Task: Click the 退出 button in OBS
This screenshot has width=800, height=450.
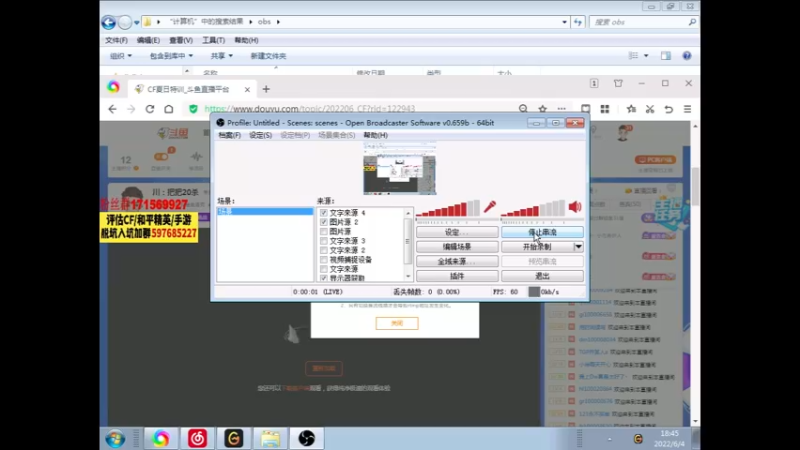Action: click(542, 276)
